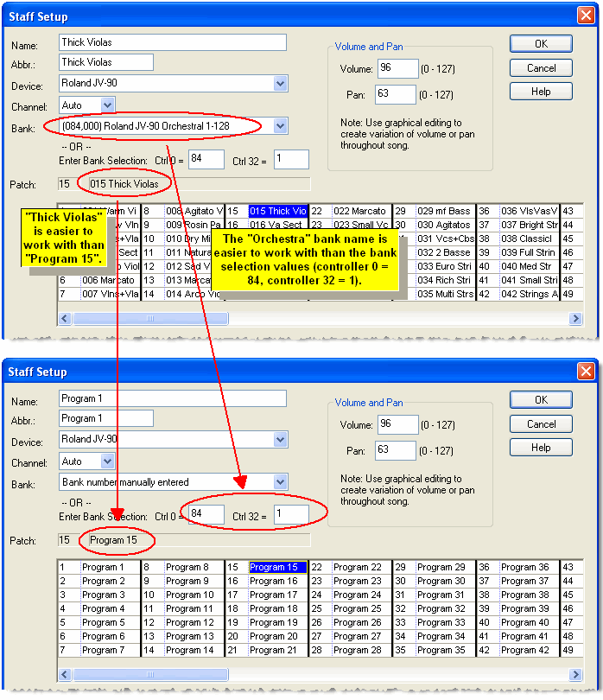The image size is (603, 700).
Task: Expand the 'Bank number manually entered' dropdown
Action: click(280, 482)
